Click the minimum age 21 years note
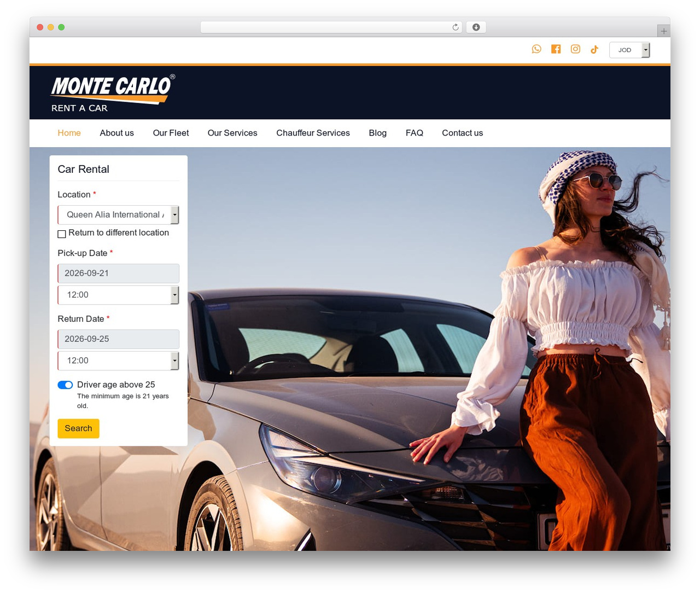This screenshot has width=700, height=593. (123, 401)
